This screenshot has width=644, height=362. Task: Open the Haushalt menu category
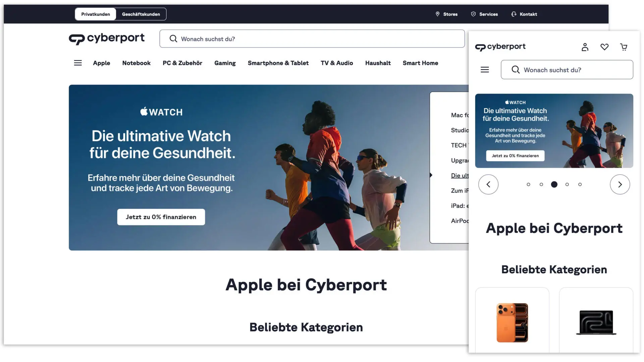point(378,63)
